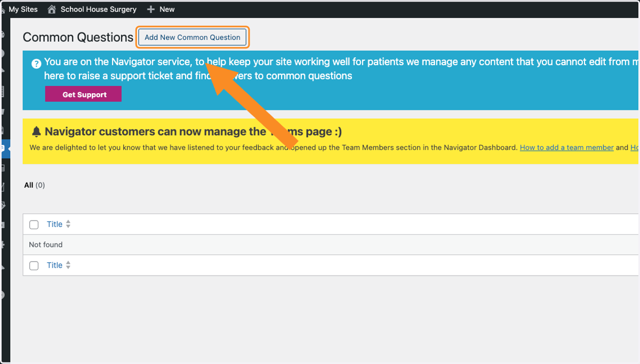This screenshot has width=640, height=364.
Task: Click the home icon beside School House Surgery
Action: (x=52, y=9)
